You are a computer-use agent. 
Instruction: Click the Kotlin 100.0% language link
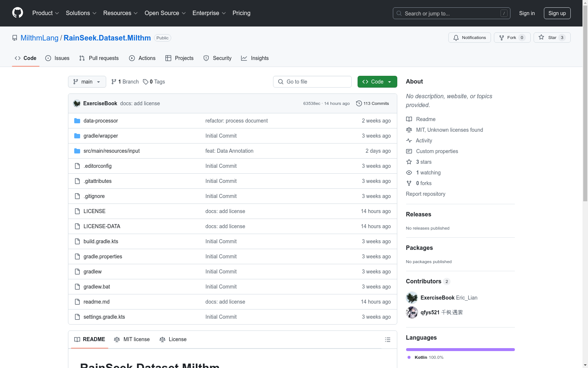point(426,357)
